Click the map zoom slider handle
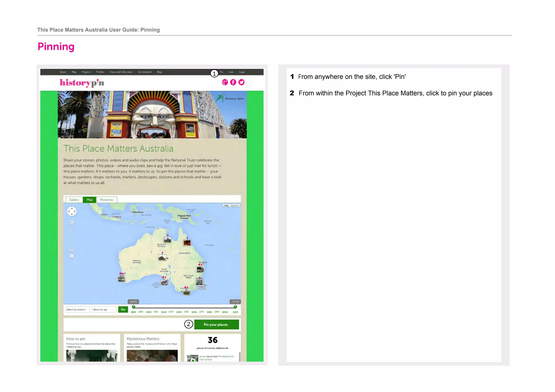555x392 pixels. [72, 250]
